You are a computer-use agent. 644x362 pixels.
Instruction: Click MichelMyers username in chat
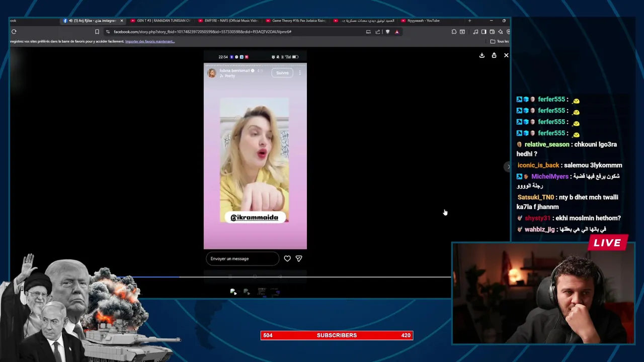click(x=550, y=176)
